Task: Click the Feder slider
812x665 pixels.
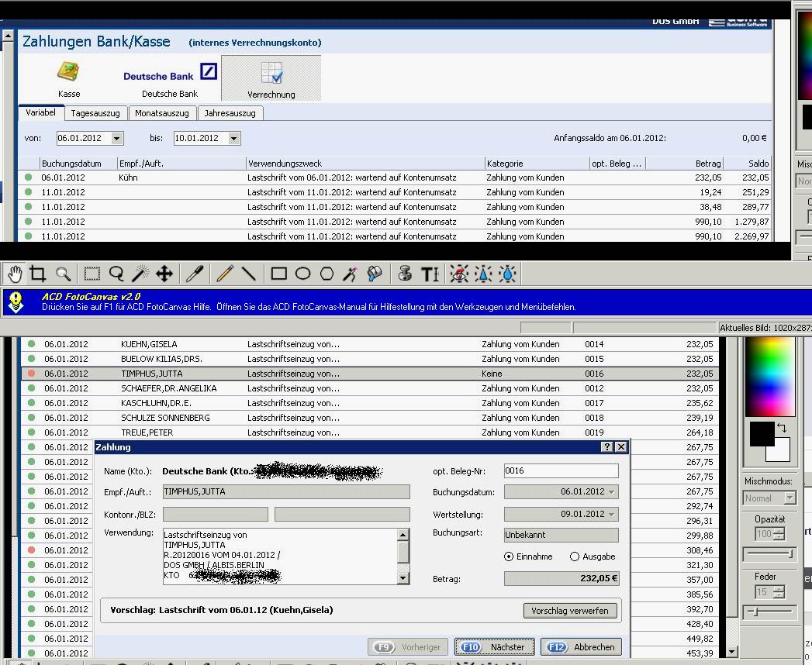Action: click(x=769, y=612)
